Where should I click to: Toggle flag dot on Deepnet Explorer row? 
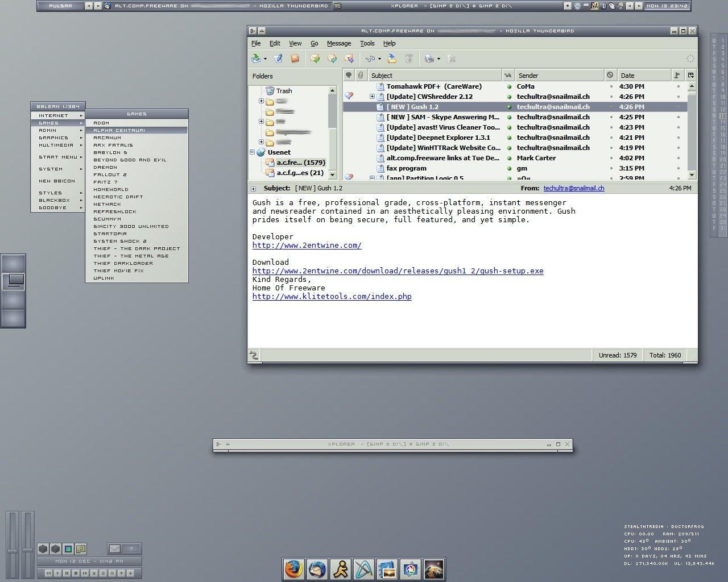pos(678,138)
